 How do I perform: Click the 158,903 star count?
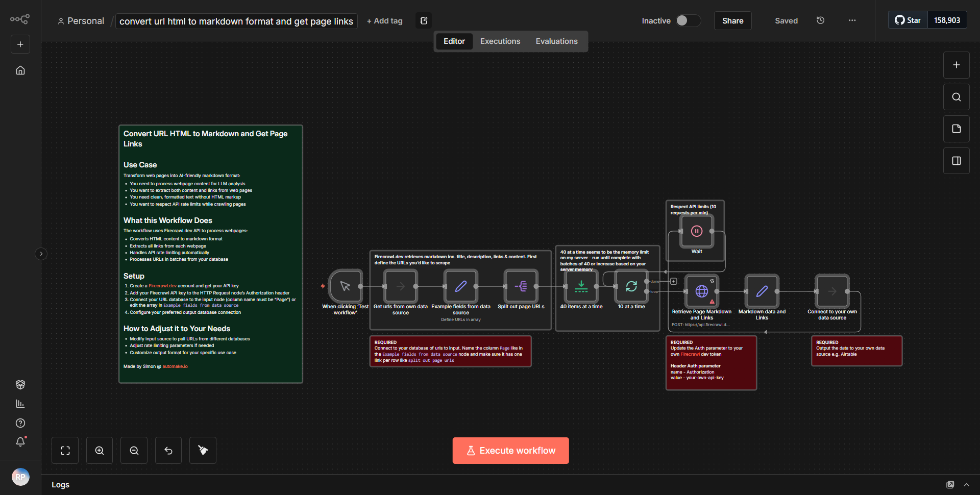click(x=947, y=20)
